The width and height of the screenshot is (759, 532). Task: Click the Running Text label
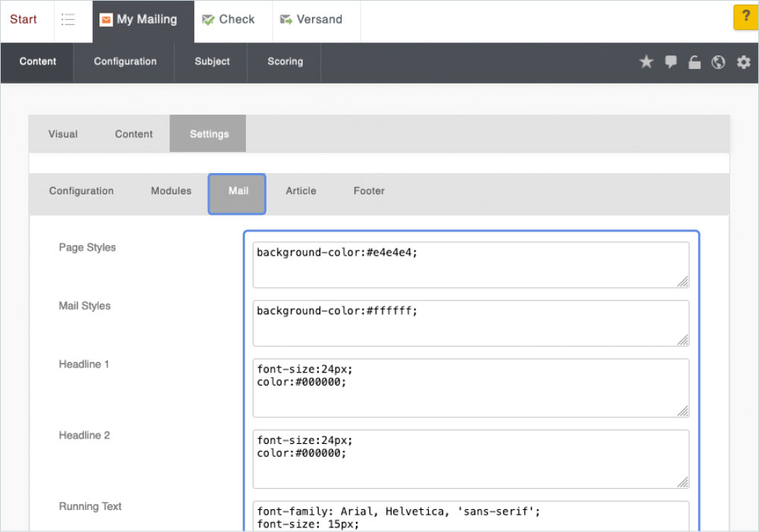(x=90, y=506)
